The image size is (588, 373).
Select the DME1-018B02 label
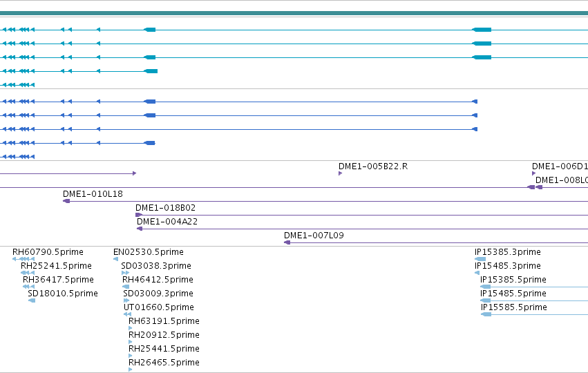pyautogui.click(x=165, y=208)
